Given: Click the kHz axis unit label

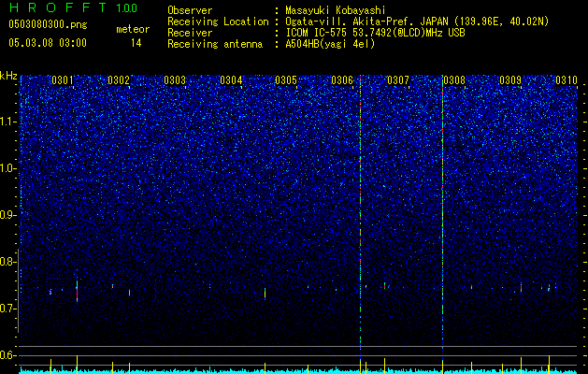Looking at the screenshot, I should [8, 76].
